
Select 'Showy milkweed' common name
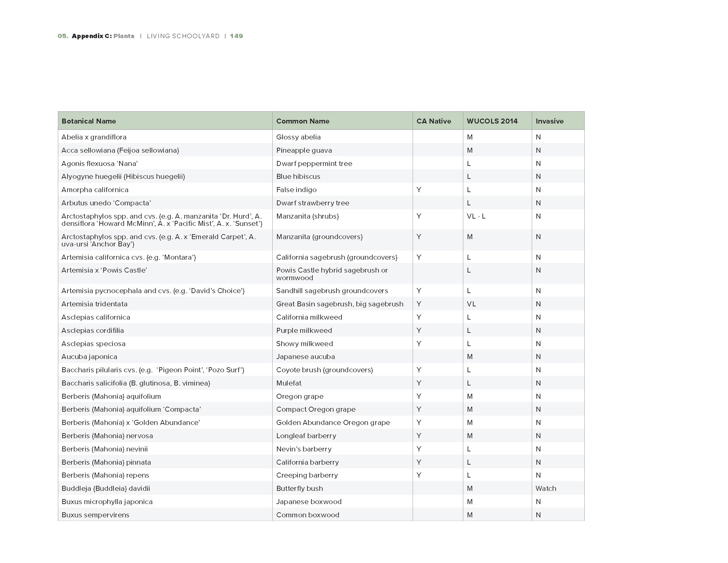(x=304, y=343)
